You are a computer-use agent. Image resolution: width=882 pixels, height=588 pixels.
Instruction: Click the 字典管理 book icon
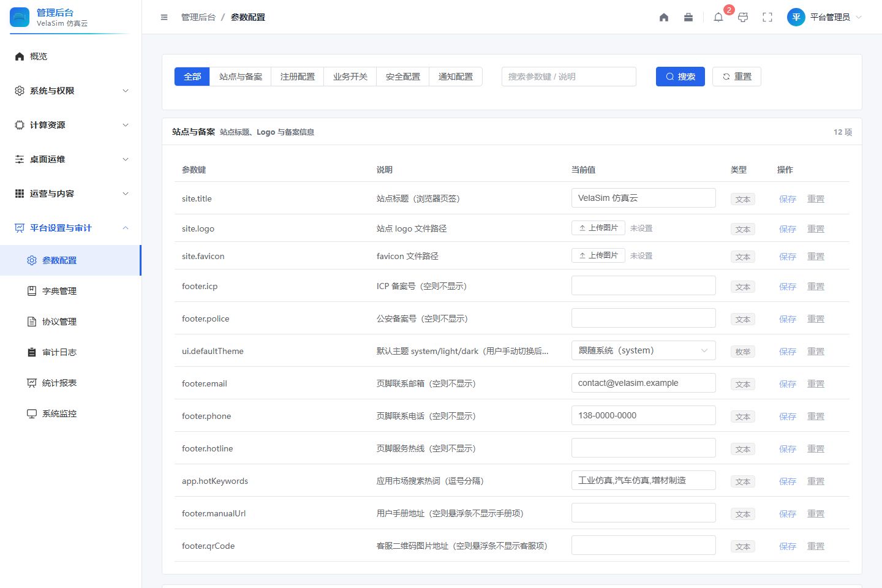(x=32, y=291)
